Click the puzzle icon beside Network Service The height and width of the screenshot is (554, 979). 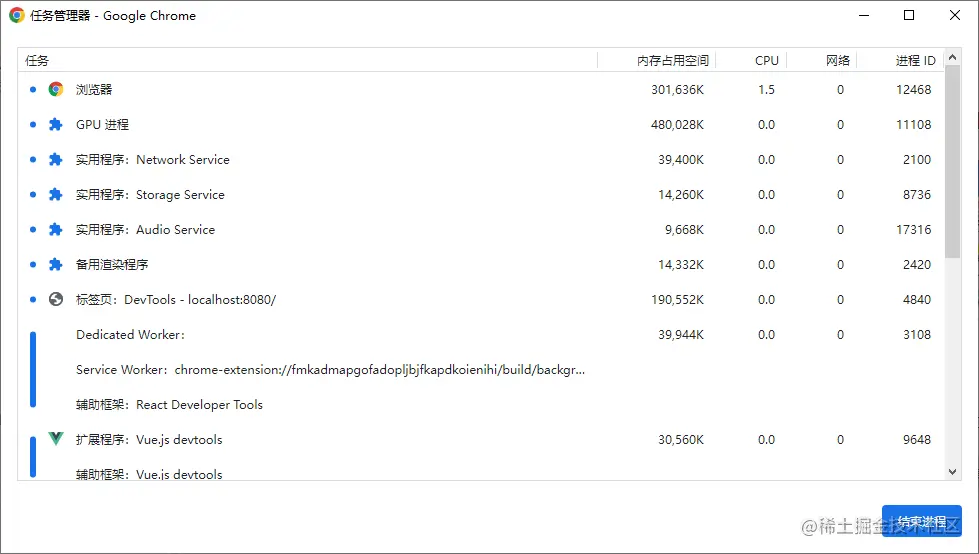tap(56, 159)
